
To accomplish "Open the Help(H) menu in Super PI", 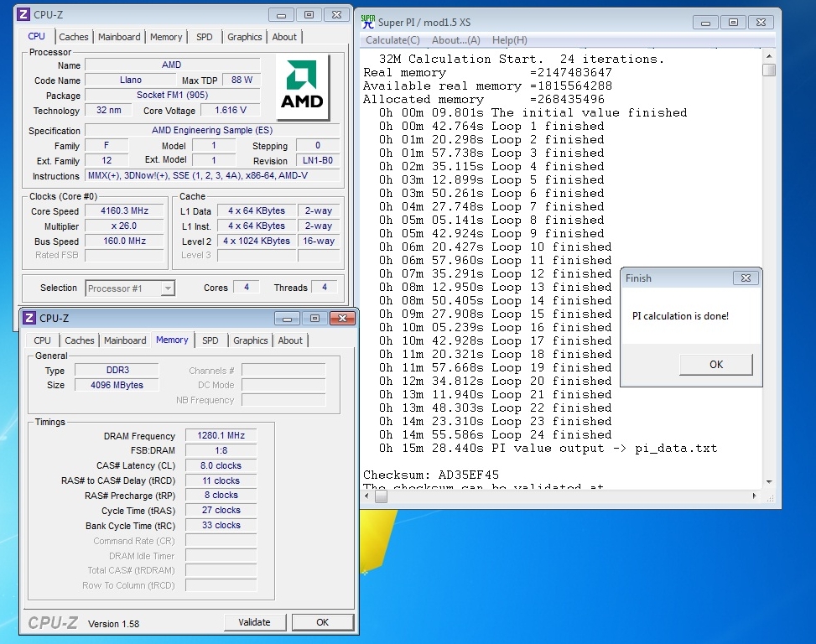I will (510, 40).
